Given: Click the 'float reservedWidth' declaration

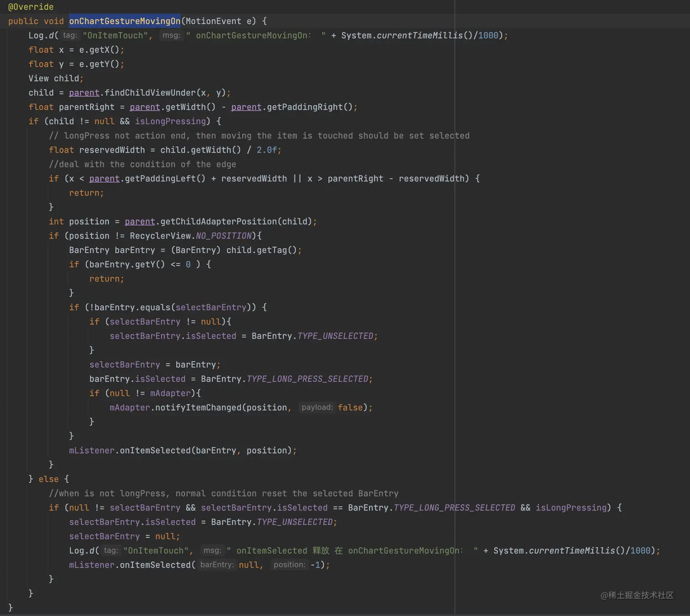Looking at the screenshot, I should point(97,150).
